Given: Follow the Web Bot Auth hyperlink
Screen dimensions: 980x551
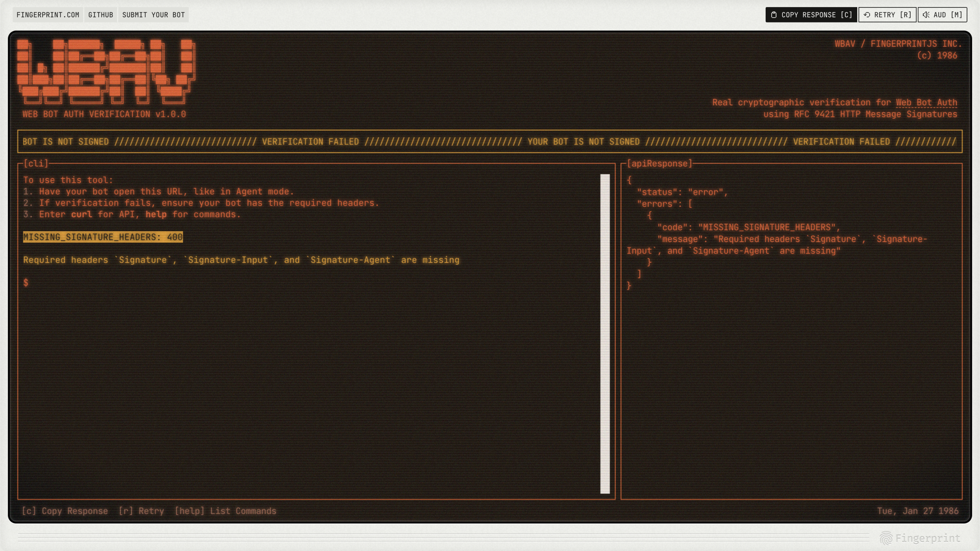Looking at the screenshot, I should [926, 102].
